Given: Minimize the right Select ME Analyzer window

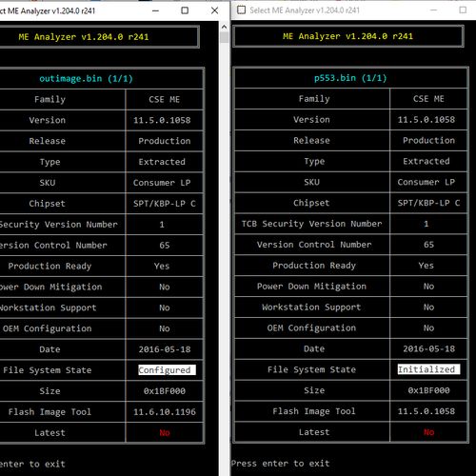Looking at the screenshot, I should pyautogui.click(x=433, y=10).
